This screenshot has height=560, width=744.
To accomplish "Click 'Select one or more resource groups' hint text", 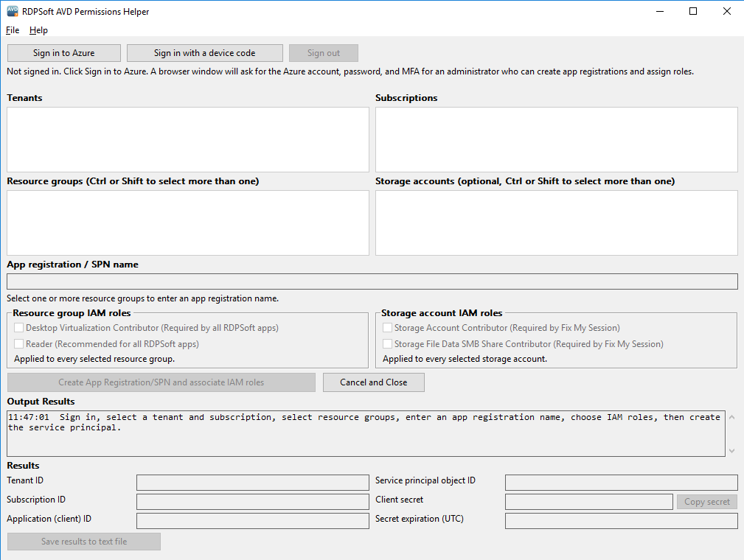I will pyautogui.click(x=143, y=298).
